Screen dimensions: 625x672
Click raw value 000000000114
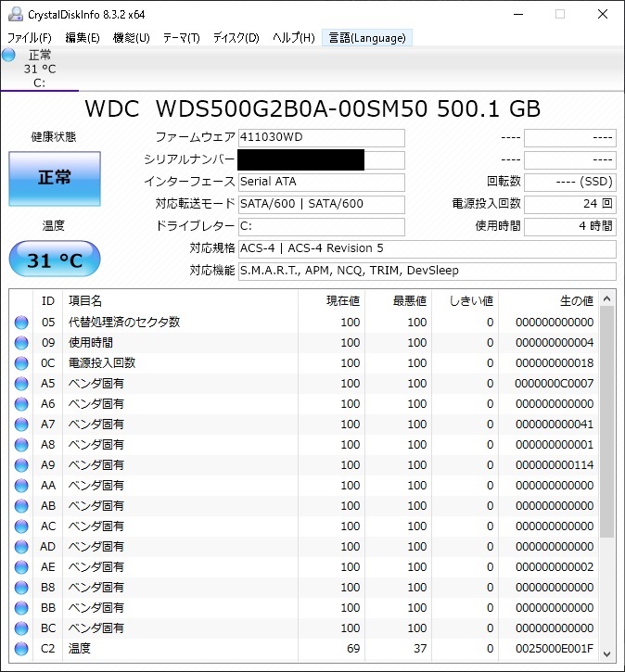click(x=555, y=465)
